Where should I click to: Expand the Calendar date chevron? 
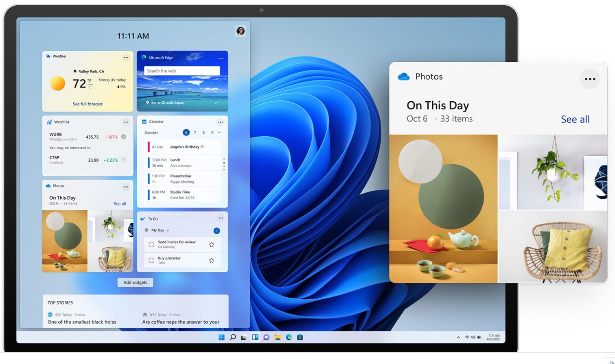(x=219, y=133)
